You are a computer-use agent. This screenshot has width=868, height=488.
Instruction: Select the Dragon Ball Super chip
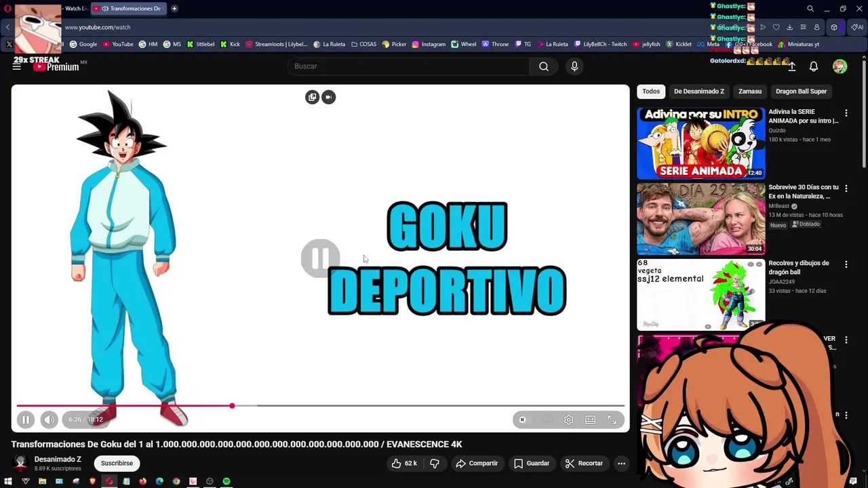[x=802, y=91]
